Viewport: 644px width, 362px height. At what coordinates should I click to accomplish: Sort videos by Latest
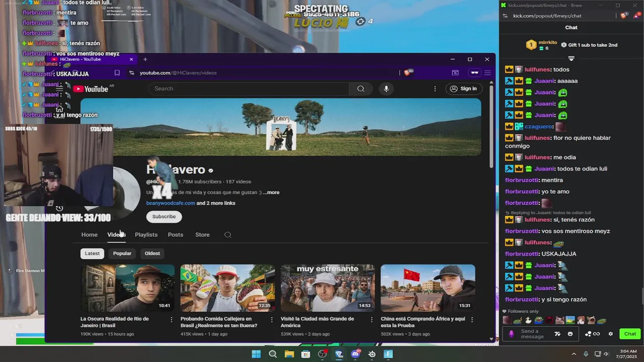(92, 253)
